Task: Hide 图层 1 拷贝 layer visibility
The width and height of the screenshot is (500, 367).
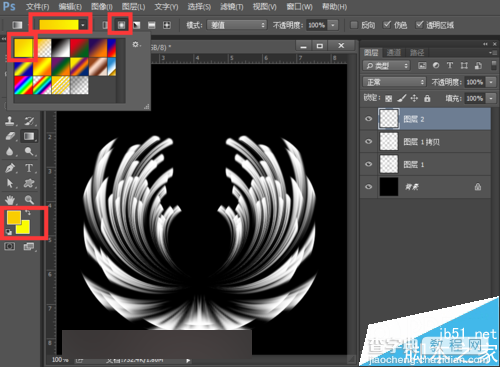Action: pyautogui.click(x=369, y=141)
